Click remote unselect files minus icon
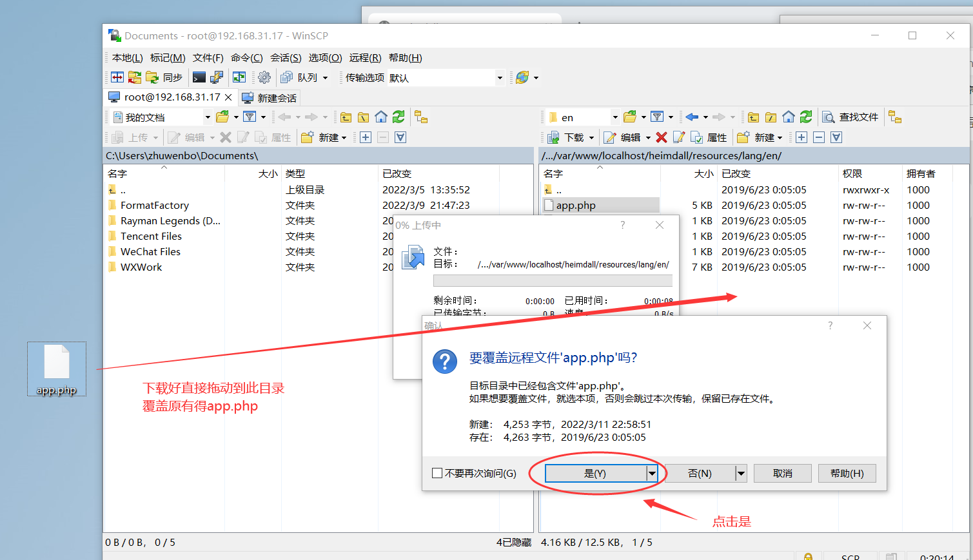The height and width of the screenshot is (560, 973). (x=819, y=137)
